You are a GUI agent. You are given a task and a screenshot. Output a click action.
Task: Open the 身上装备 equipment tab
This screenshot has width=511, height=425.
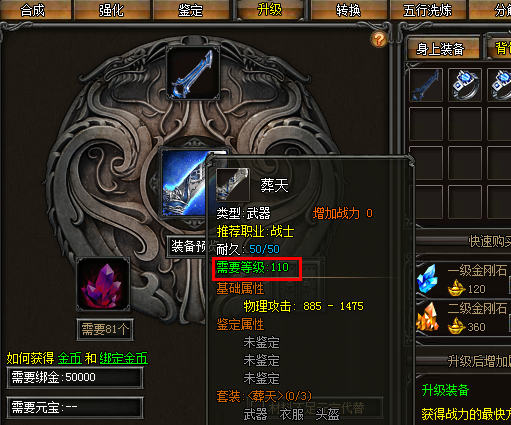click(440, 49)
